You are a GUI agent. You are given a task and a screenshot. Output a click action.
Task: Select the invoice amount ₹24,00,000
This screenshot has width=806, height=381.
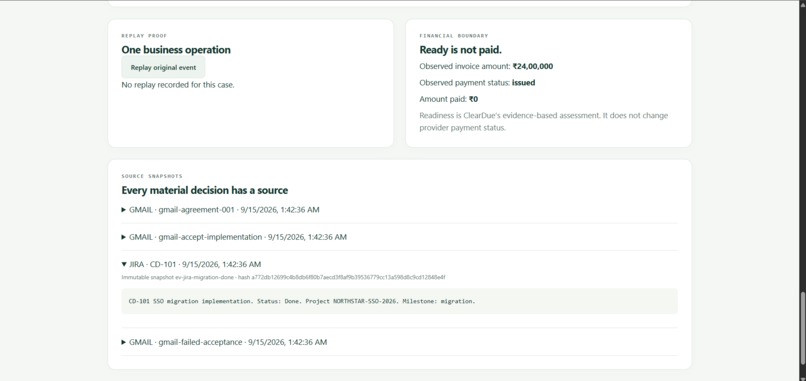(533, 66)
